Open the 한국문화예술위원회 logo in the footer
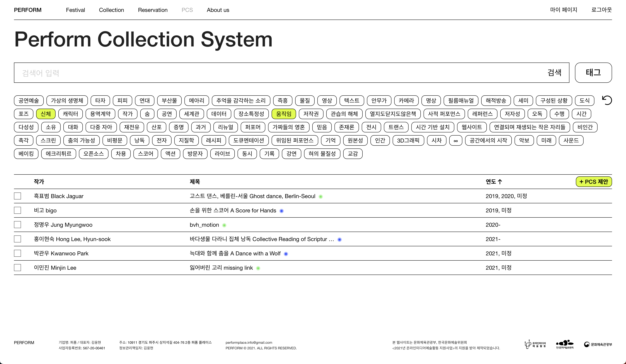The height and width of the screenshot is (364, 626). click(x=565, y=344)
